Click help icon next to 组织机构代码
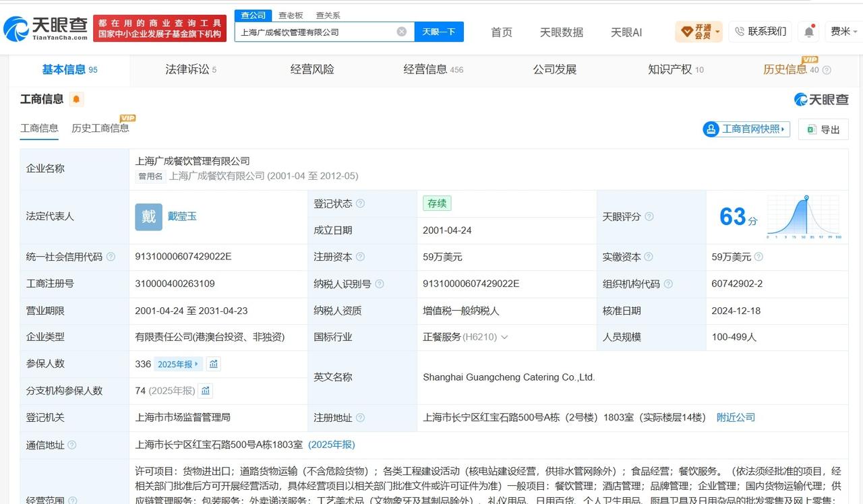The width and height of the screenshot is (863, 504). (x=668, y=284)
